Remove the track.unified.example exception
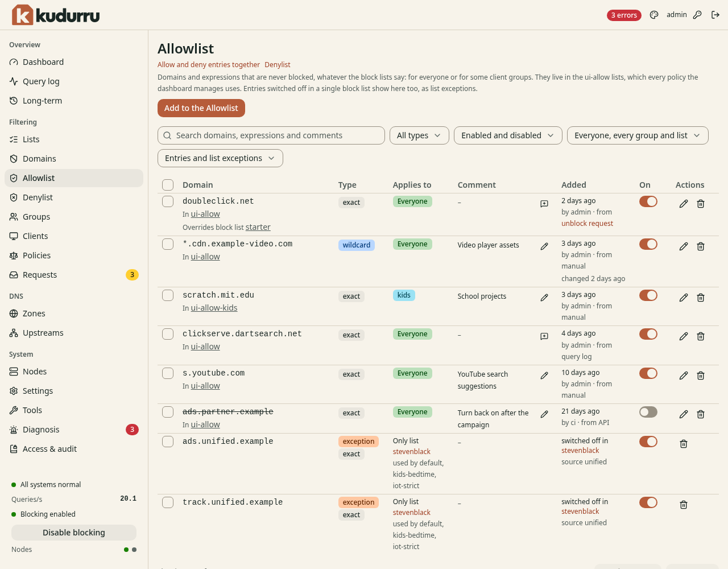 [684, 505]
